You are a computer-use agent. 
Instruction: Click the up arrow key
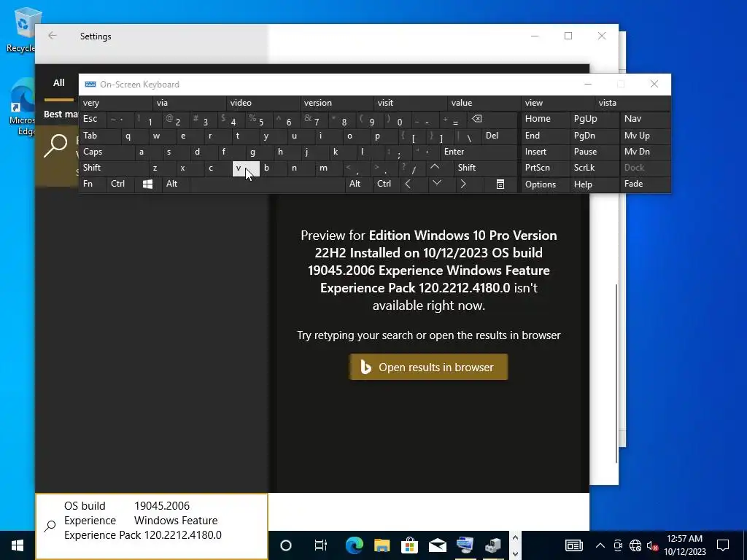435,168
